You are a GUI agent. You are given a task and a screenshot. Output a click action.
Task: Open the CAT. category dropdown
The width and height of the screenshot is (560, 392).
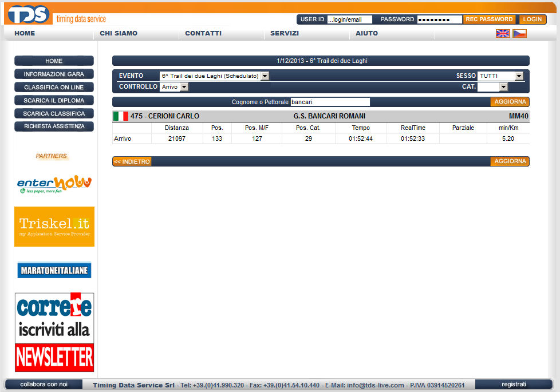503,87
